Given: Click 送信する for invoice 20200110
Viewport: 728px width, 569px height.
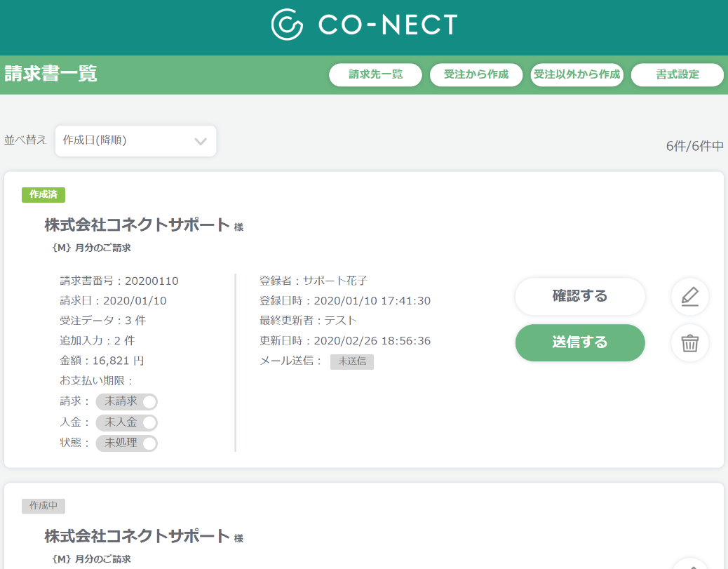Looking at the screenshot, I should 580,343.
